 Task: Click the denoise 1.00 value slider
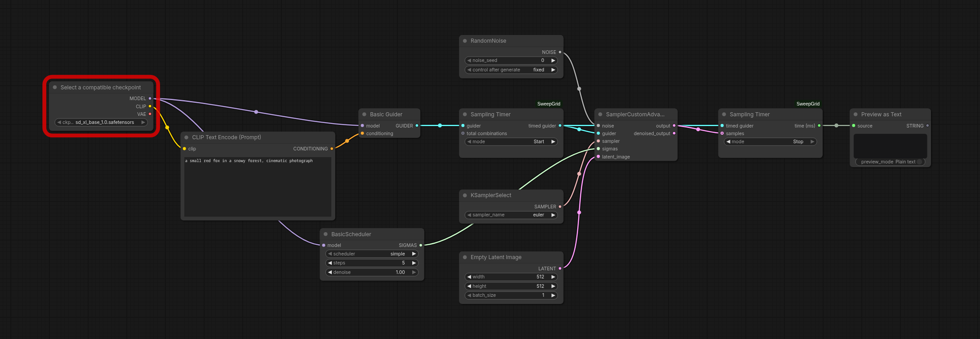pyautogui.click(x=372, y=272)
